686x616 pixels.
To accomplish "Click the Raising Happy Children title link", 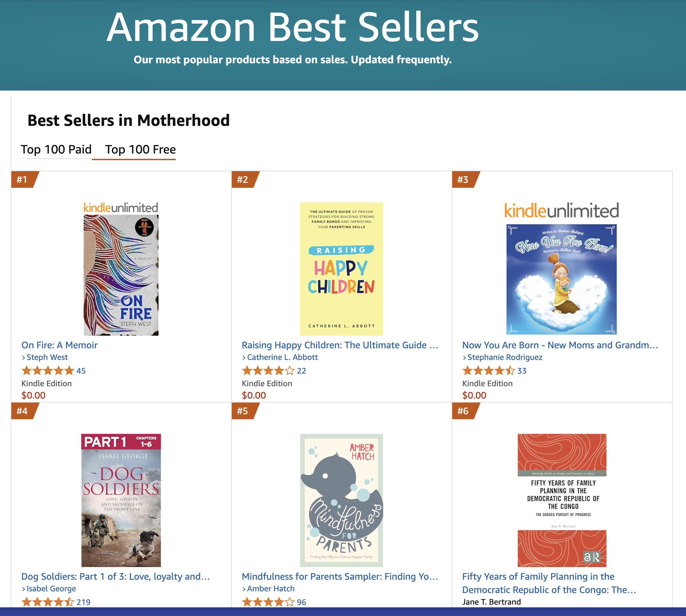I will click(x=340, y=345).
